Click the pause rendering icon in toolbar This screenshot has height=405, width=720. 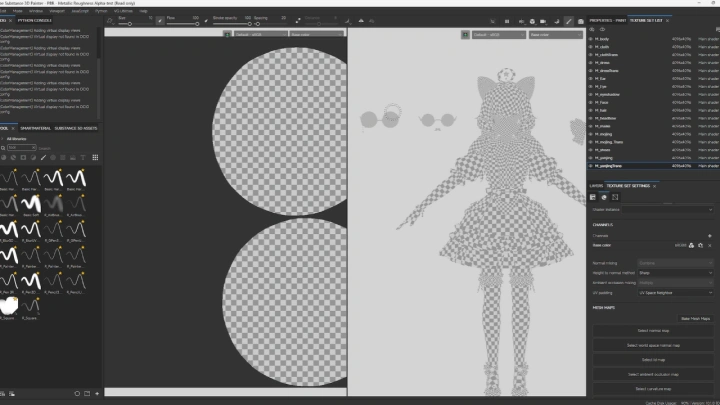tap(507, 21)
